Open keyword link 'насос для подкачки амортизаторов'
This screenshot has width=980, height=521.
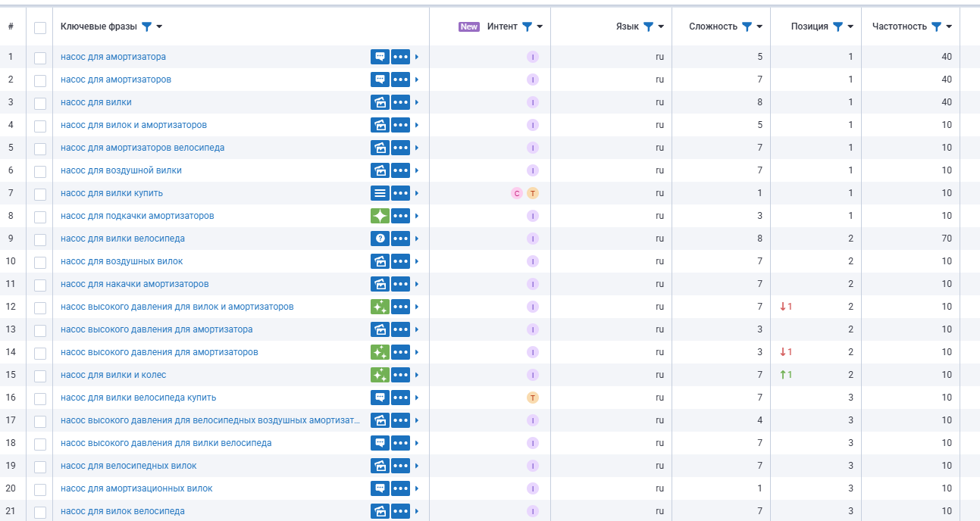[137, 216]
